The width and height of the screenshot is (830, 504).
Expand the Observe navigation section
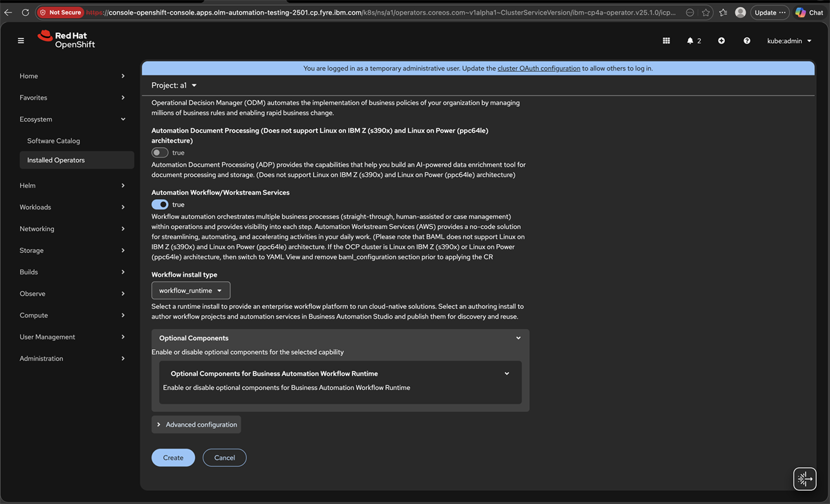pyautogui.click(x=73, y=294)
